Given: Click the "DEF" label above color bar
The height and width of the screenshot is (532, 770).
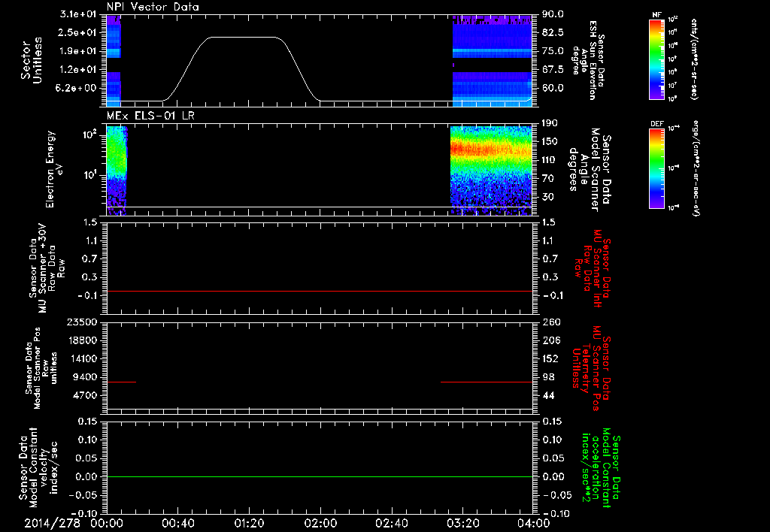Looking at the screenshot, I should (x=656, y=124).
